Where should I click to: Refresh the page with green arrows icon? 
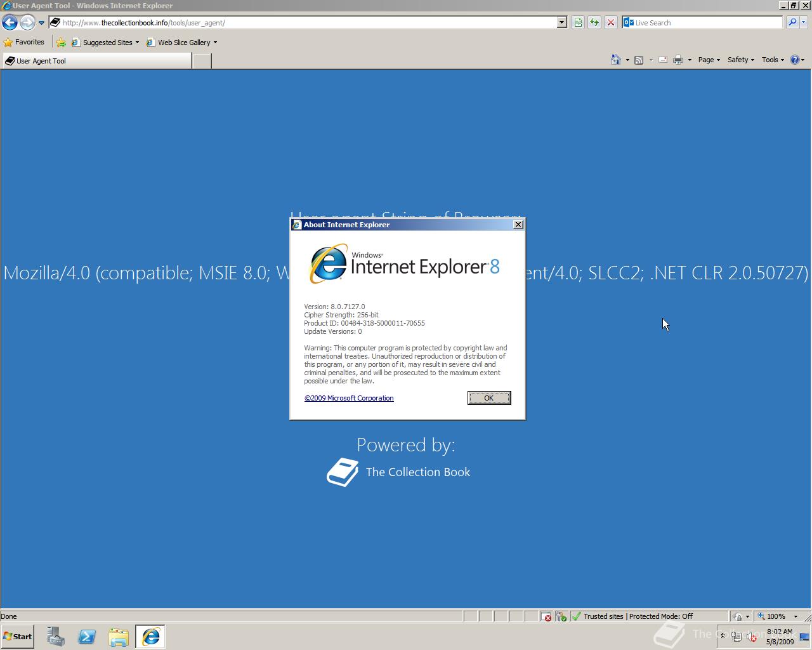(594, 22)
